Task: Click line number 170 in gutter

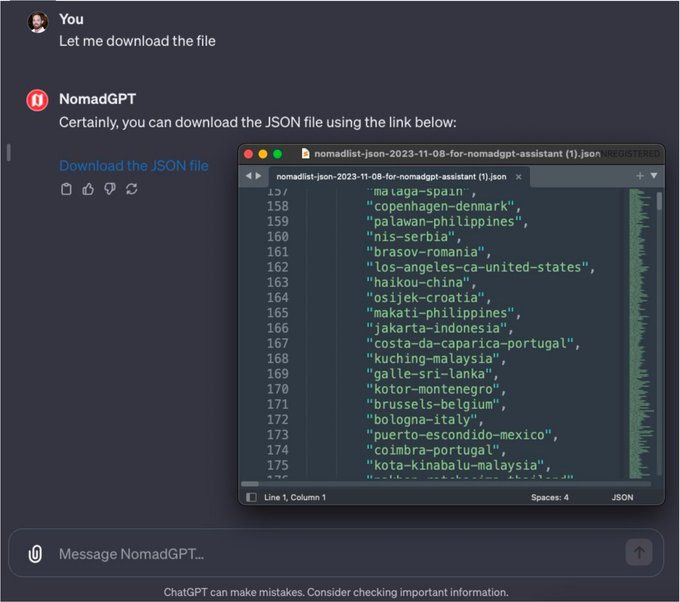Action: (x=278, y=389)
